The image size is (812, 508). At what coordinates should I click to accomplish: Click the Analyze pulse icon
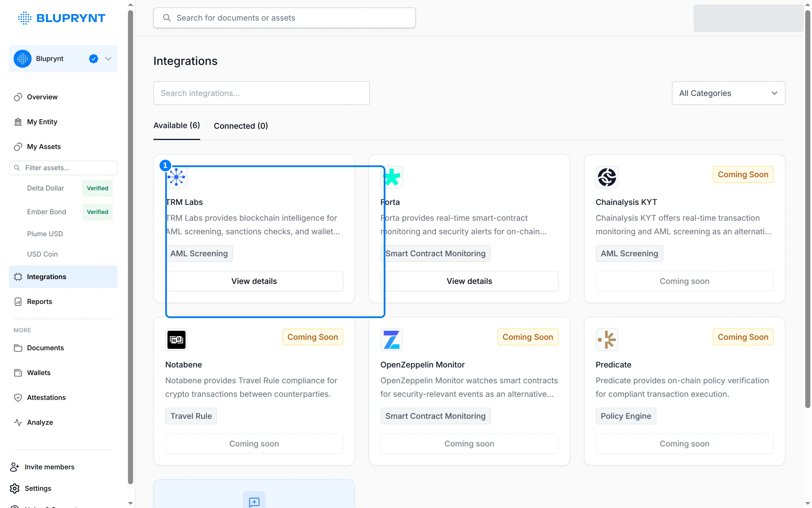[x=18, y=422]
